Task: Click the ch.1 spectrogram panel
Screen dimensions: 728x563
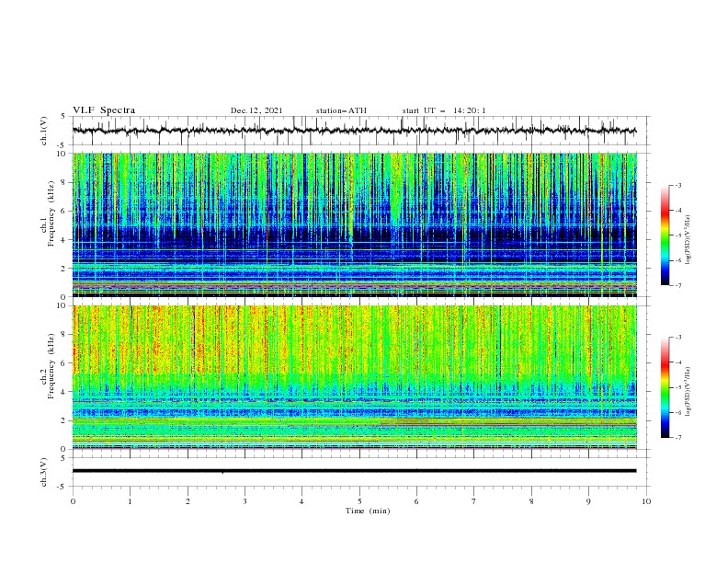Action: pos(354,224)
